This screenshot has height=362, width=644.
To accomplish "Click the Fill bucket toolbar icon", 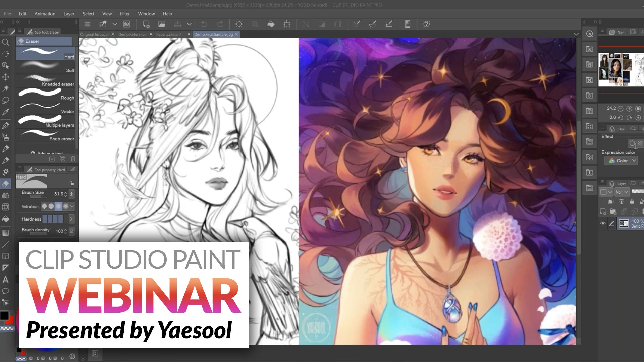I will pyautogui.click(x=271, y=24).
